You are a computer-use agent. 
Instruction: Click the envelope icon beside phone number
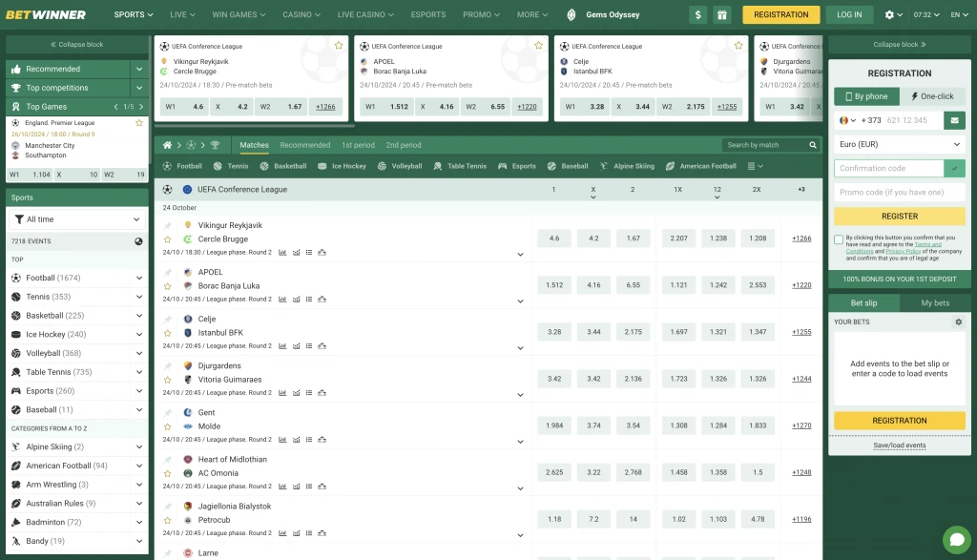tap(954, 120)
